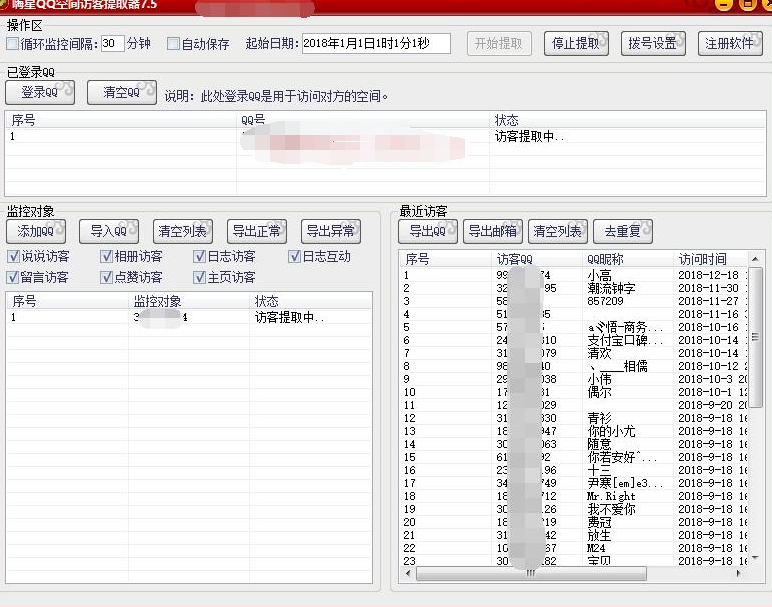The height and width of the screenshot is (607, 772).
Task: Select visitor row named 857209
Action: coord(575,301)
